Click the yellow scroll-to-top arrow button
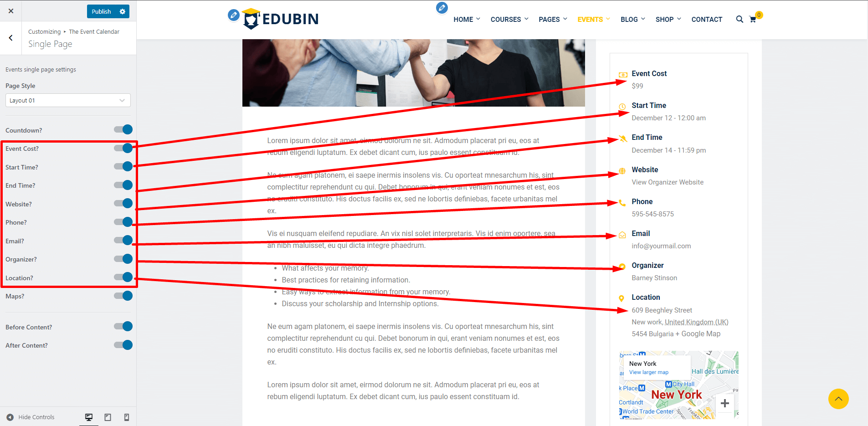Image resolution: width=868 pixels, height=426 pixels. 838,399
